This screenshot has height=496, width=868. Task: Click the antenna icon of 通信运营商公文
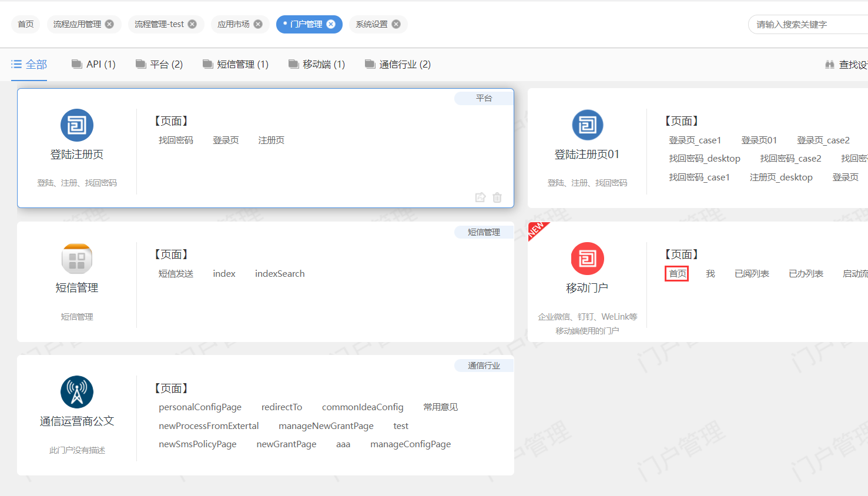tap(77, 392)
